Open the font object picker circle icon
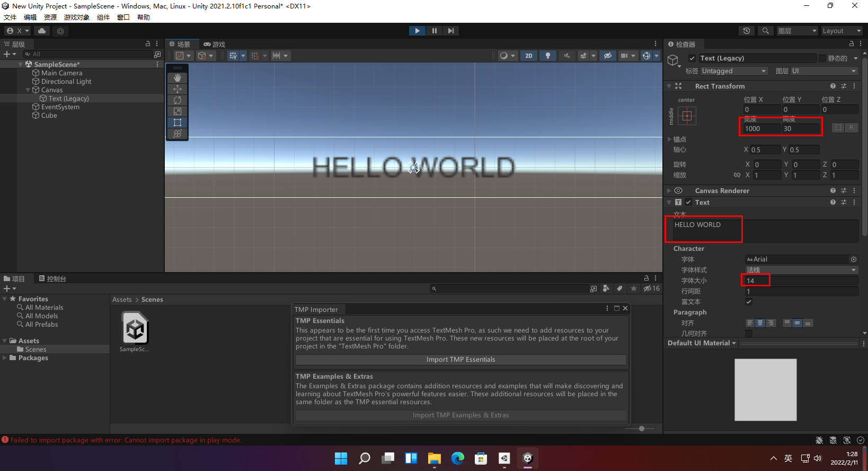This screenshot has width=868, height=471. pyautogui.click(x=854, y=259)
